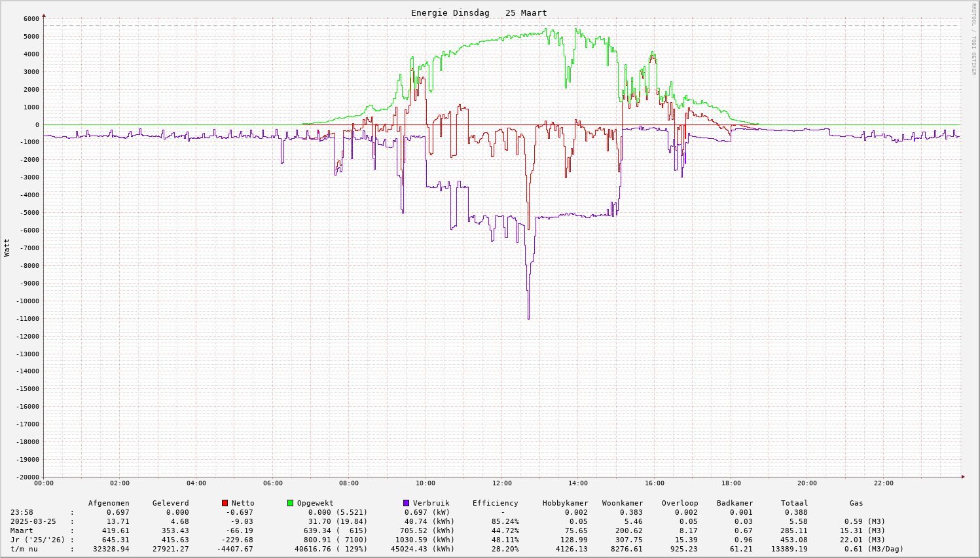Click the purple Verbruik legend swatch

click(x=406, y=503)
